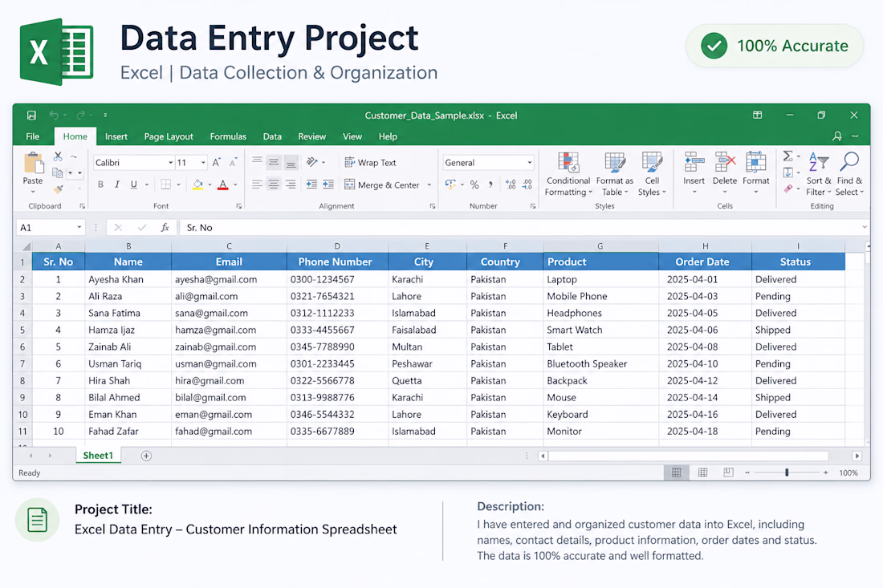
Task: Click the AutoSum sigma icon
Action: click(787, 156)
